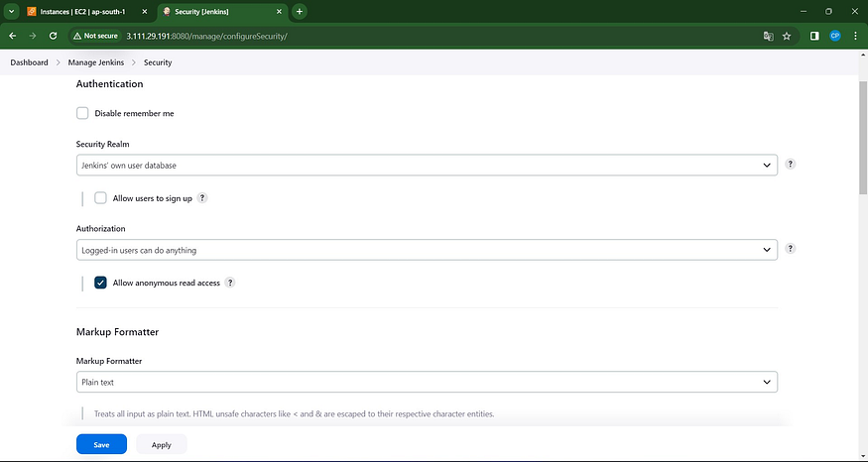The width and height of the screenshot is (868, 462).
Task: Select the Security Jenkins tab
Action: click(221, 12)
